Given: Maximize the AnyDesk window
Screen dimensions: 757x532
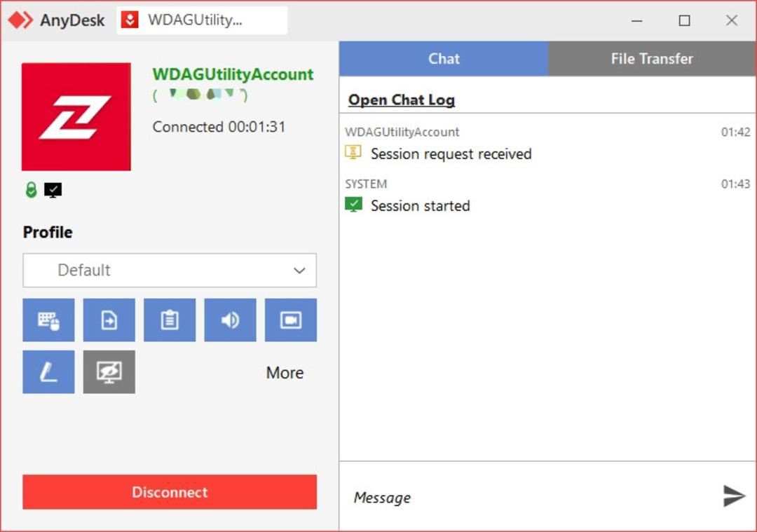Looking at the screenshot, I should [684, 21].
